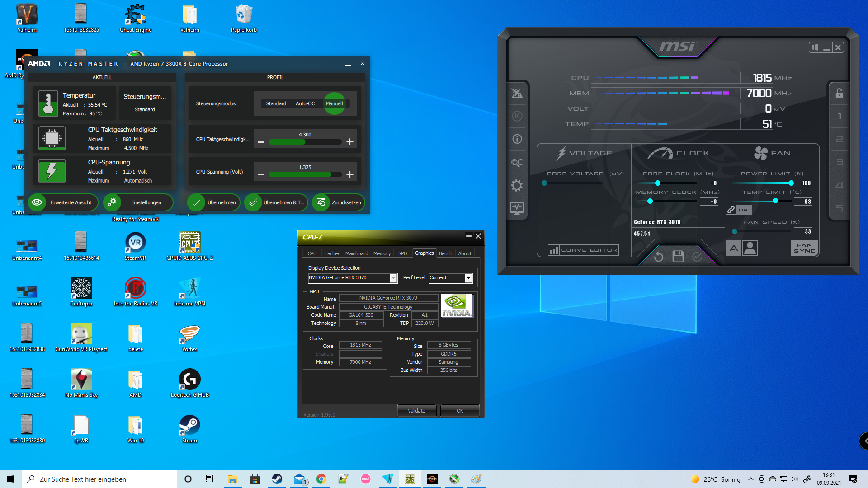Click Afterburner save profile floppy icon
Viewport: 868px width, 488px height.
(x=678, y=257)
